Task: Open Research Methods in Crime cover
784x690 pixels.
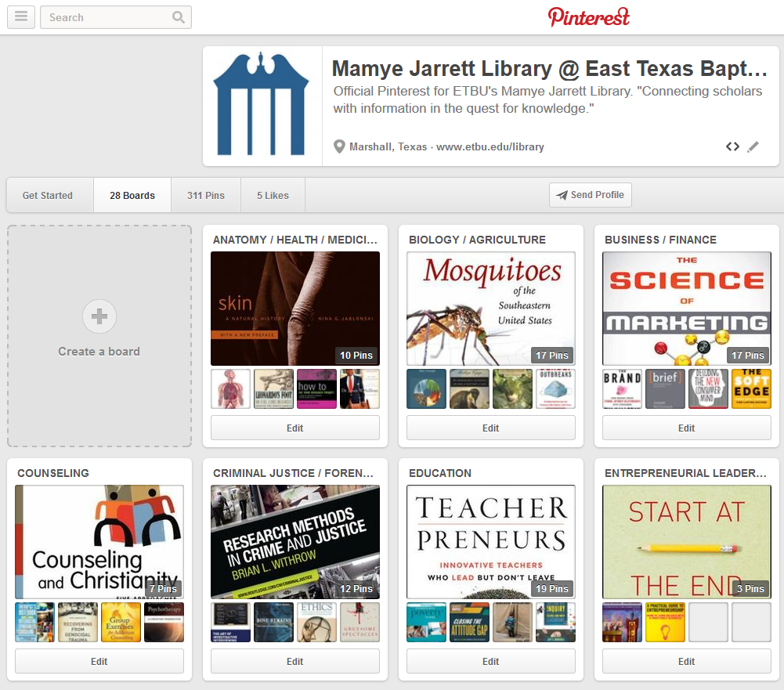Action: [295, 542]
